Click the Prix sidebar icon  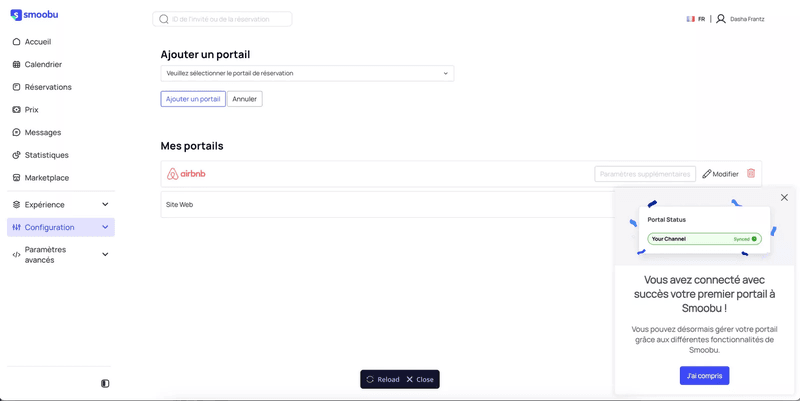tap(16, 110)
